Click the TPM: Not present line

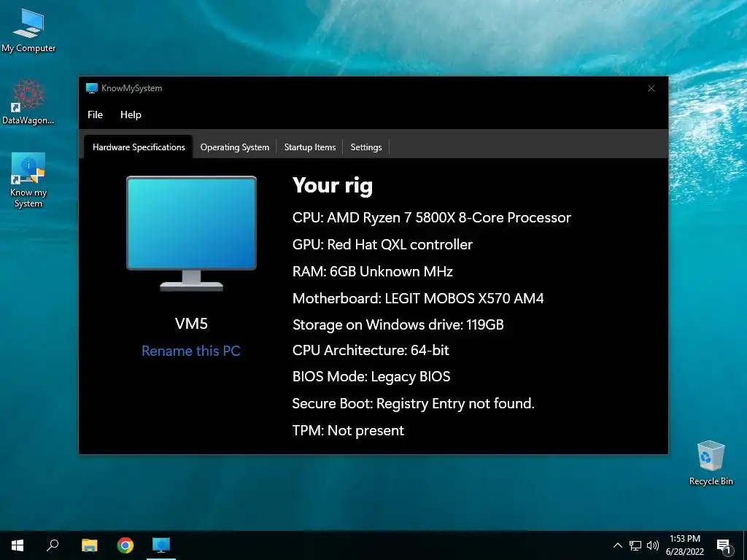pyautogui.click(x=348, y=430)
